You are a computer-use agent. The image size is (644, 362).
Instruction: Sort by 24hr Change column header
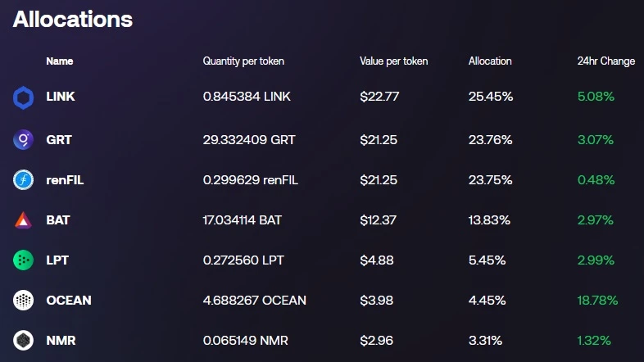click(x=606, y=61)
